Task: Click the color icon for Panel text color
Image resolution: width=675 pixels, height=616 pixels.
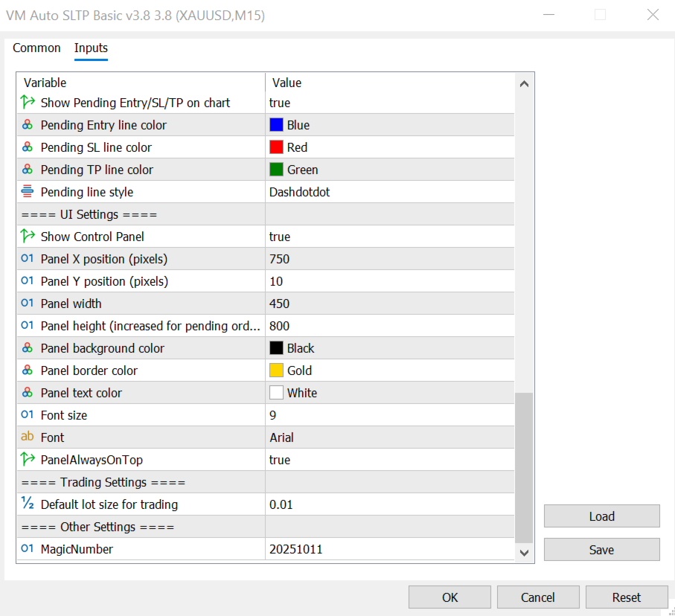Action: click(27, 393)
